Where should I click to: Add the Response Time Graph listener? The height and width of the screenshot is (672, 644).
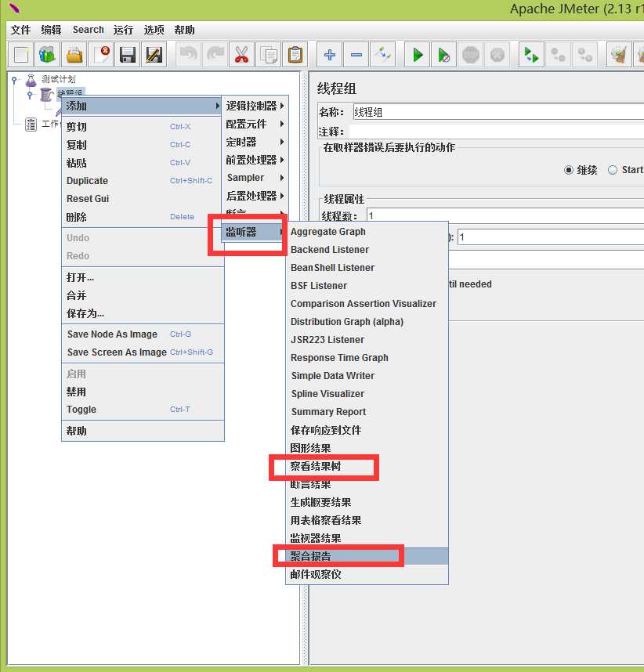click(x=367, y=358)
